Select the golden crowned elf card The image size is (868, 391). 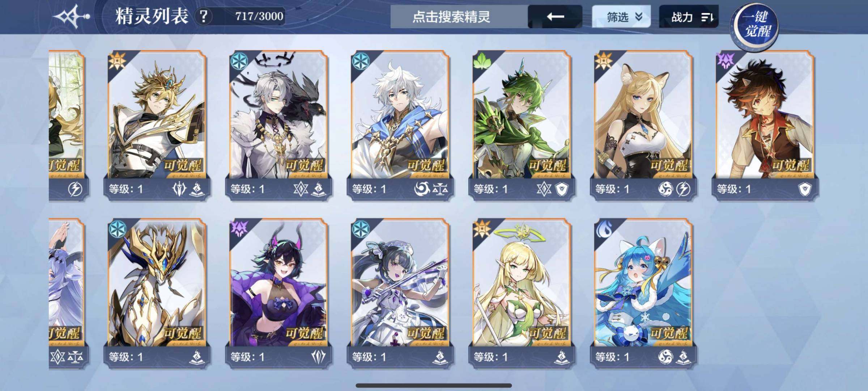click(x=157, y=125)
